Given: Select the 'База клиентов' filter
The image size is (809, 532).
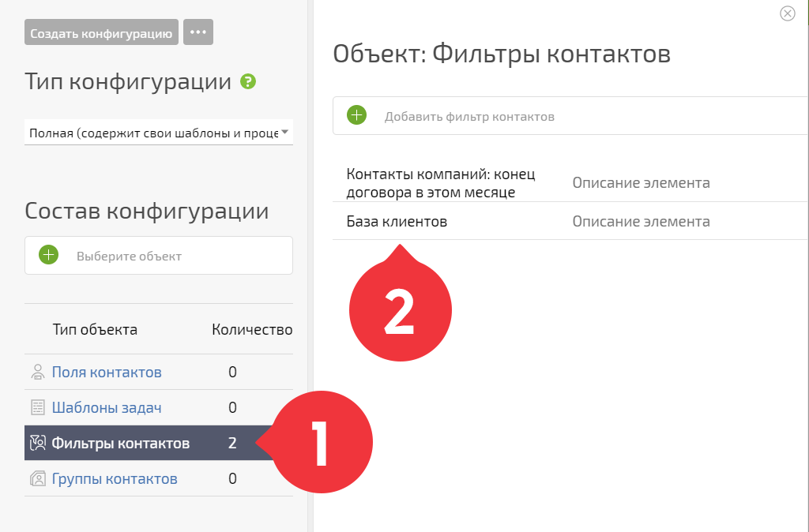Looking at the screenshot, I should tap(397, 222).
